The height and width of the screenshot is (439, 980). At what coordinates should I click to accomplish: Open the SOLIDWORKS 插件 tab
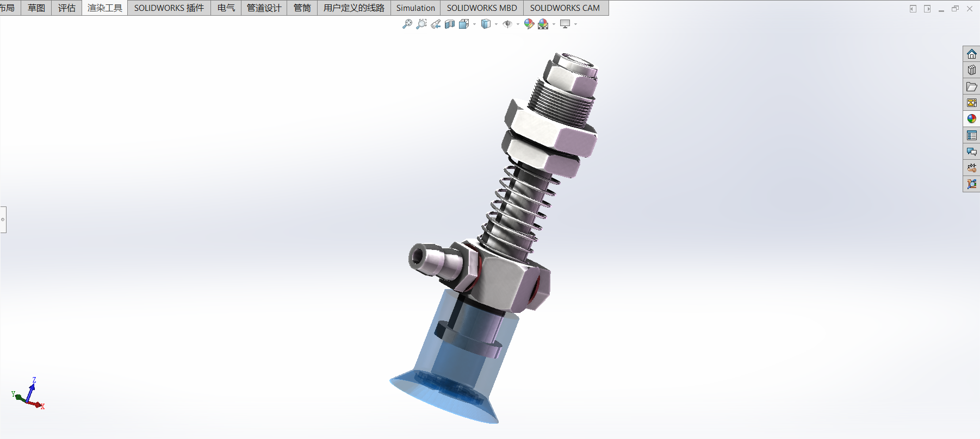click(x=169, y=8)
